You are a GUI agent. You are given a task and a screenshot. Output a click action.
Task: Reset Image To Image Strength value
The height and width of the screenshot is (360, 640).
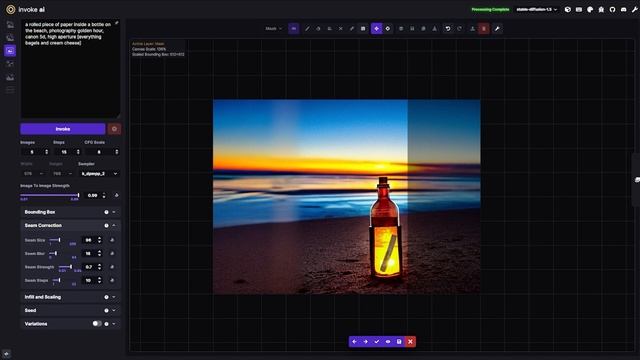pos(116,196)
